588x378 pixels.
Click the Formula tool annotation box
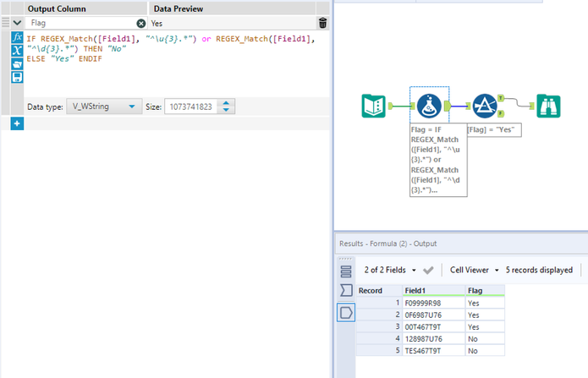click(438, 160)
